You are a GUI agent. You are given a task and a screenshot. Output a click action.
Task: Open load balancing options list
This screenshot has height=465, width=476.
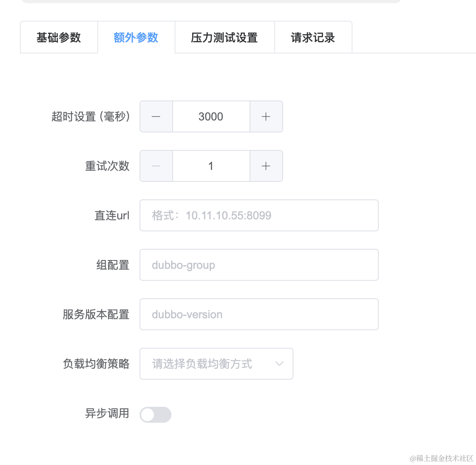pyautogui.click(x=216, y=364)
